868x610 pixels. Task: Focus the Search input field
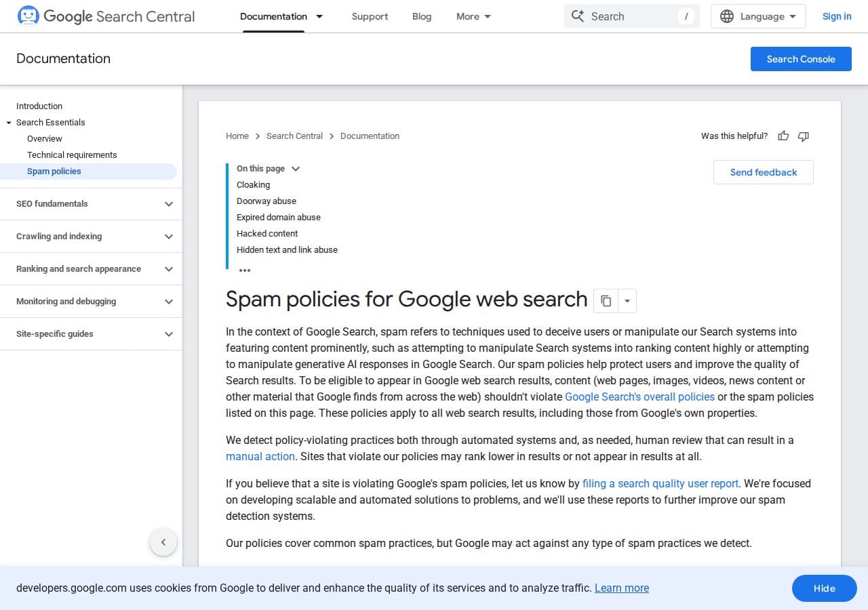tap(632, 16)
